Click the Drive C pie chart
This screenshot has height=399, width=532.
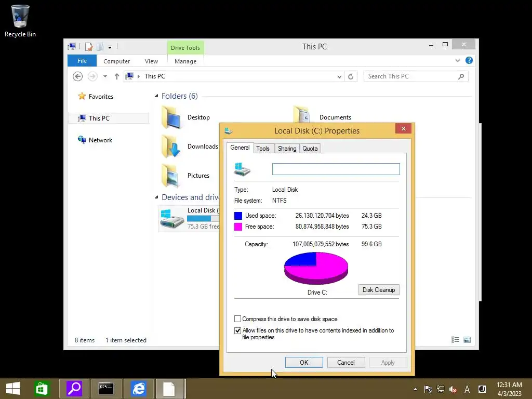coord(316,268)
